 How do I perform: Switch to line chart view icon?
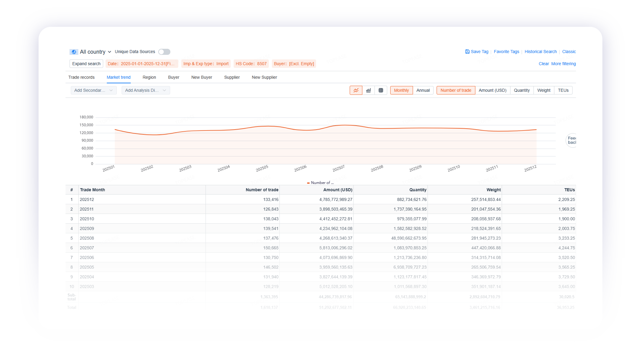tap(356, 90)
